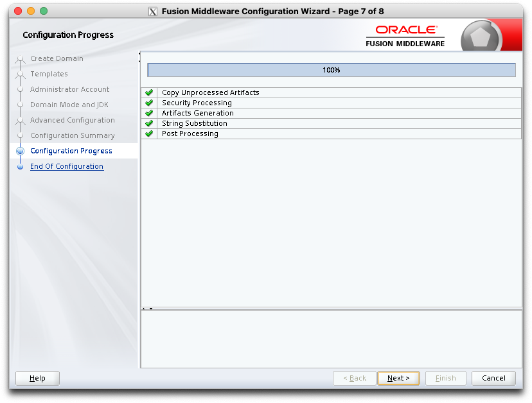The width and height of the screenshot is (532, 403).
Task: Click the 100% progress bar
Action: pos(331,70)
